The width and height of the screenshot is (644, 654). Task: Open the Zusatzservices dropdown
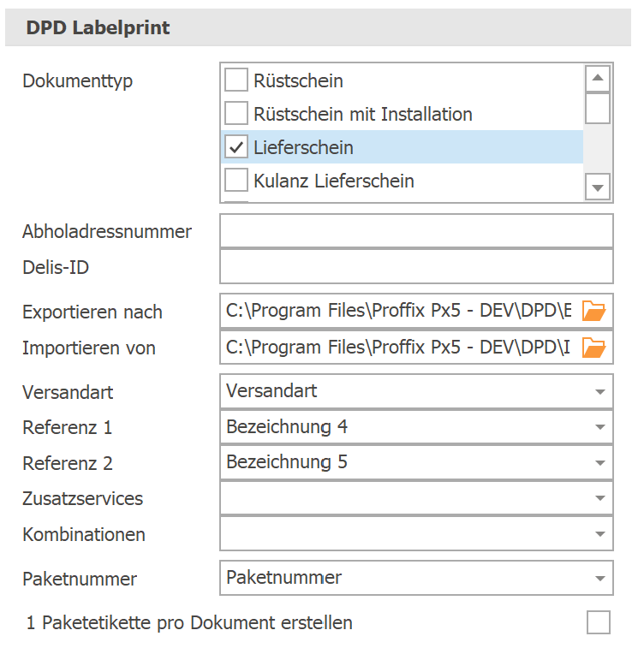pos(600,498)
